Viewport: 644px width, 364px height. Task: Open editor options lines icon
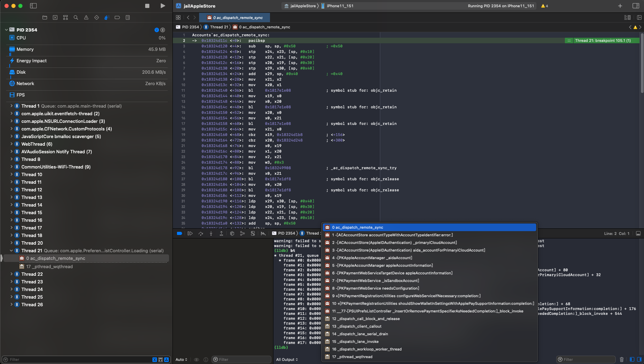pyautogui.click(x=627, y=17)
